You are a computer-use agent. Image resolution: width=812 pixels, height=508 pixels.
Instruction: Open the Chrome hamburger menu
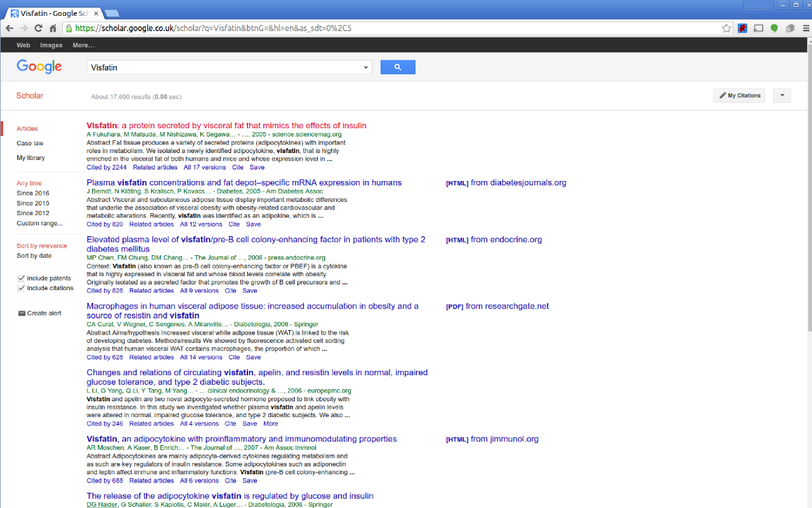(x=806, y=28)
